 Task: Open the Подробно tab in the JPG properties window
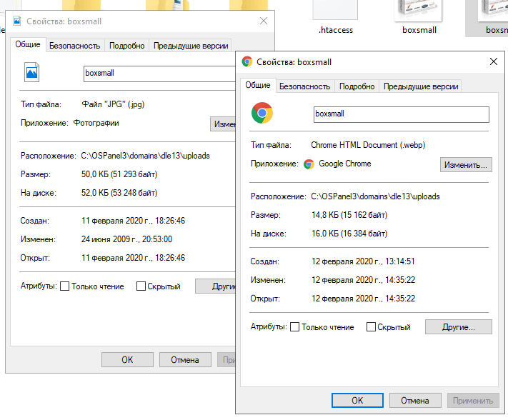click(126, 46)
